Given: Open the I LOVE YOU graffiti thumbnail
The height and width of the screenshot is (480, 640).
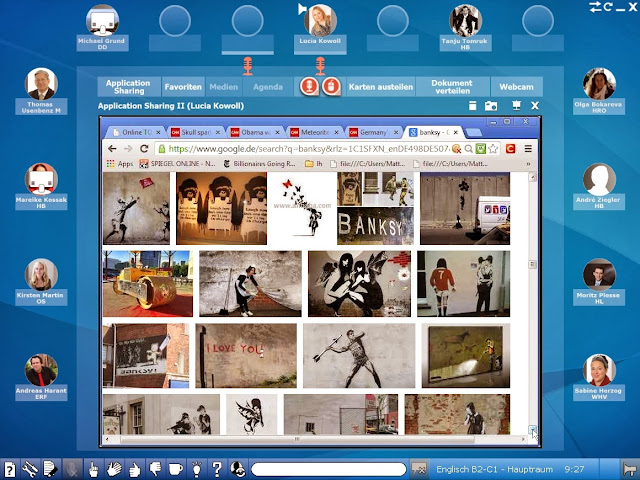Looking at the screenshot, I should (246, 356).
